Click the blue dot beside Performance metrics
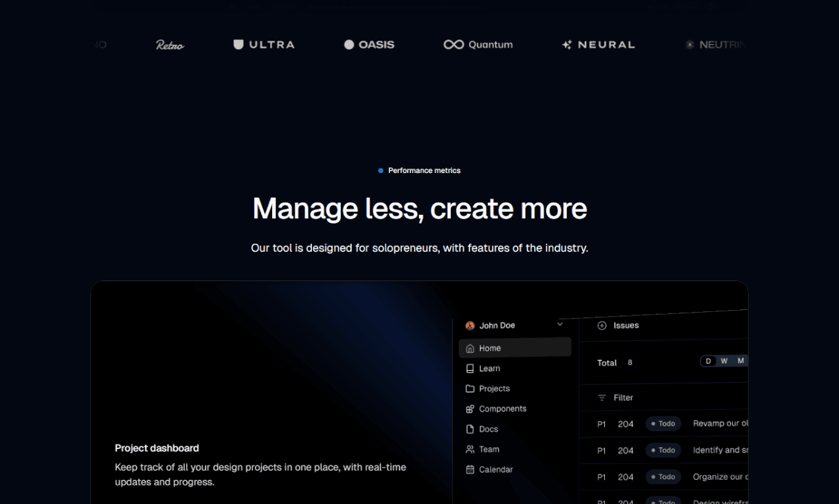This screenshot has width=839, height=504. pyautogui.click(x=381, y=170)
